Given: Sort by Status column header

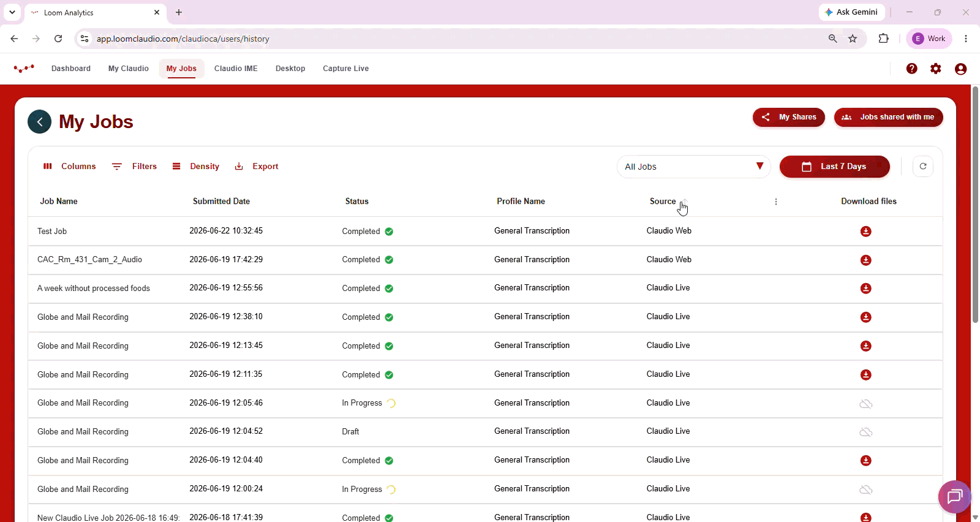Looking at the screenshot, I should (x=357, y=202).
